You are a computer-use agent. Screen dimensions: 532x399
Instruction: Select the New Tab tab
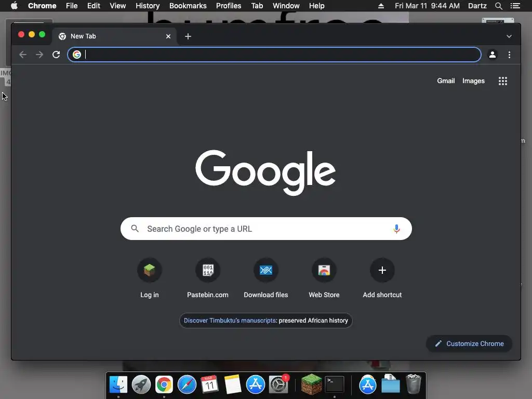tap(114, 36)
